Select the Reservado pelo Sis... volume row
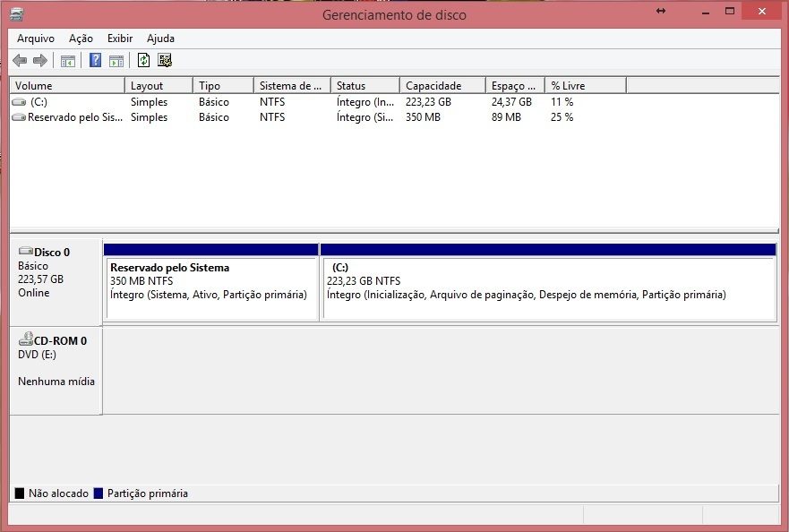Viewport: 789px width, 532px height. 318,117
